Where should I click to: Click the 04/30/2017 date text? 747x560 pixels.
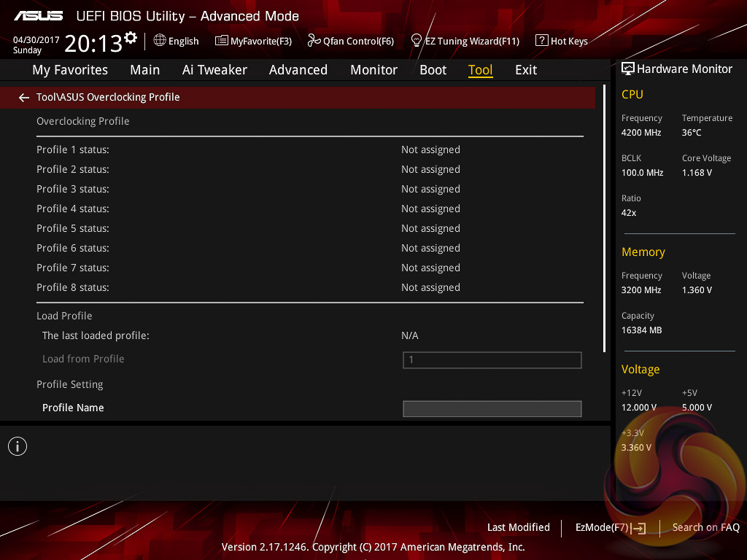coord(36,40)
